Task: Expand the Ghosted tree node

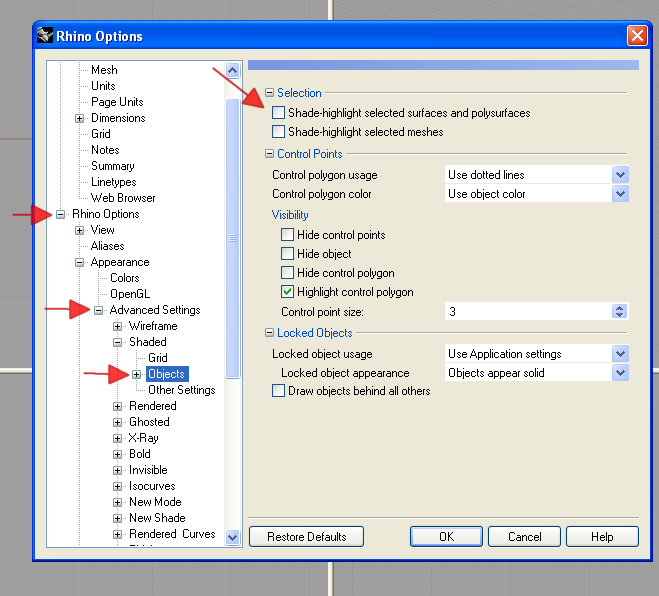Action: coord(118,422)
